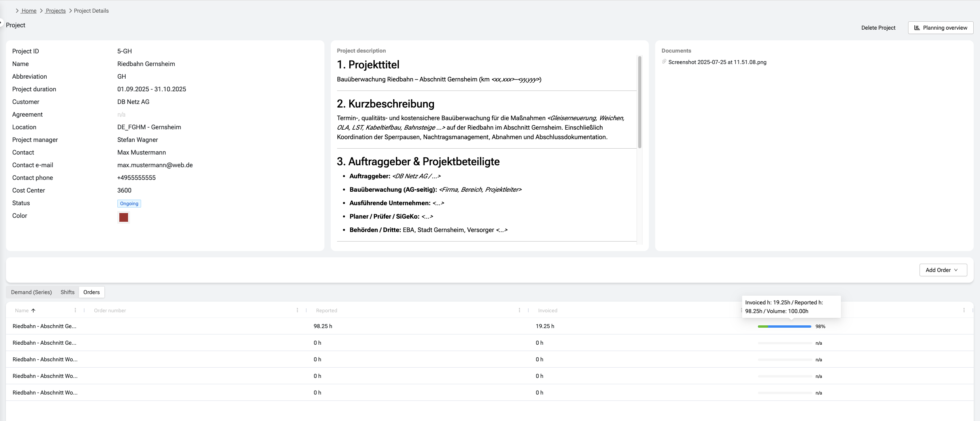
Task: Click the contact name Max Mustermann
Action: (141, 152)
